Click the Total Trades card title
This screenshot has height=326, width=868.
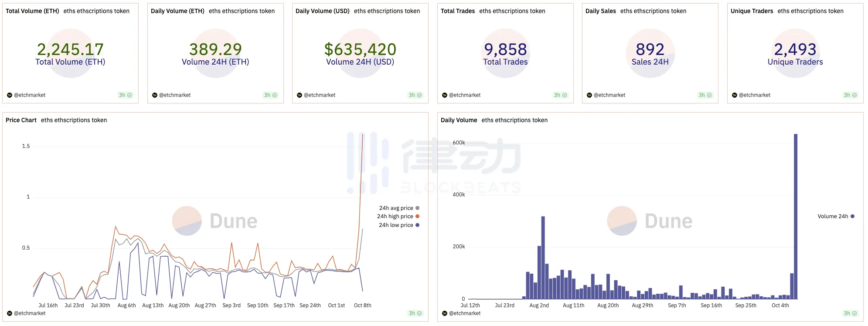457,11
